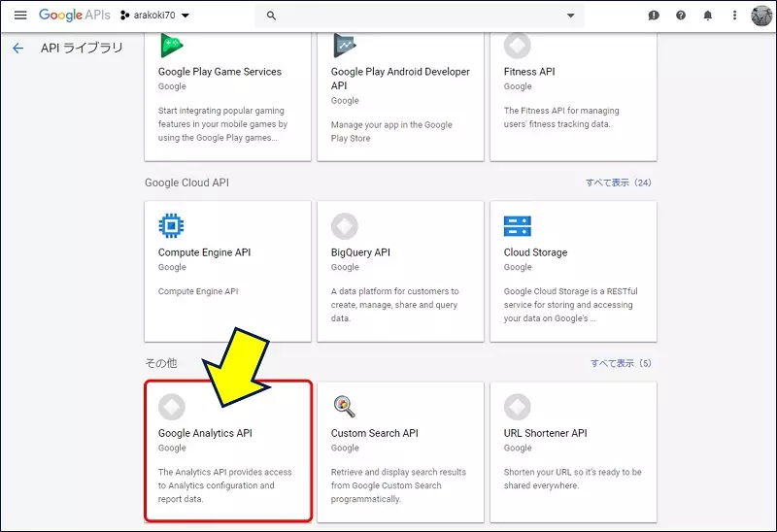Image resolution: width=777 pixels, height=532 pixels.
Task: Click the grey Compute Engine API description
Action: point(198,292)
